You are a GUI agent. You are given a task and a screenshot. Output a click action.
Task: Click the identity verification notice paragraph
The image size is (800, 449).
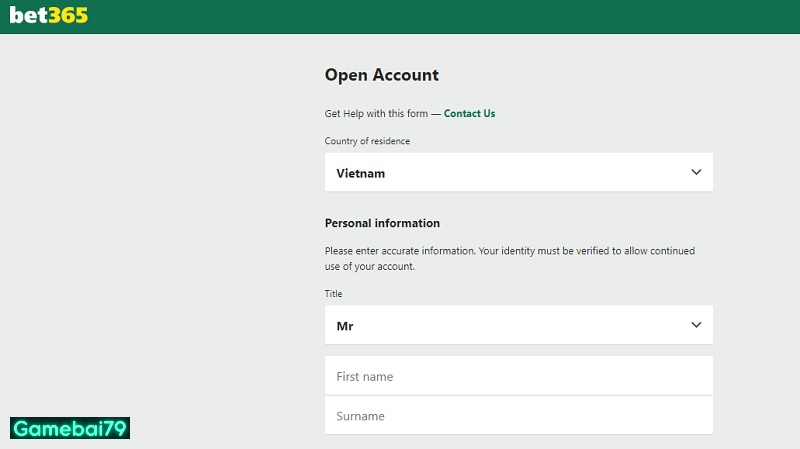point(509,259)
